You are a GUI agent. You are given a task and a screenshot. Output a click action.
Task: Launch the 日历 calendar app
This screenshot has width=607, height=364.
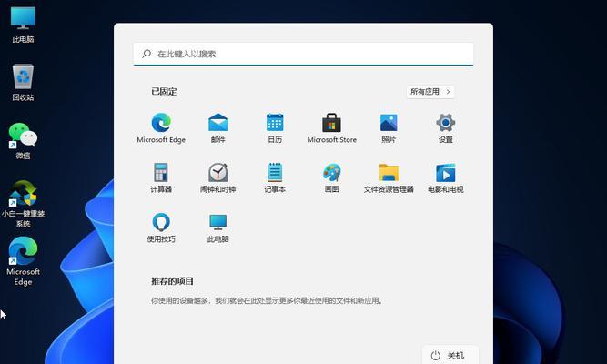[x=275, y=128]
